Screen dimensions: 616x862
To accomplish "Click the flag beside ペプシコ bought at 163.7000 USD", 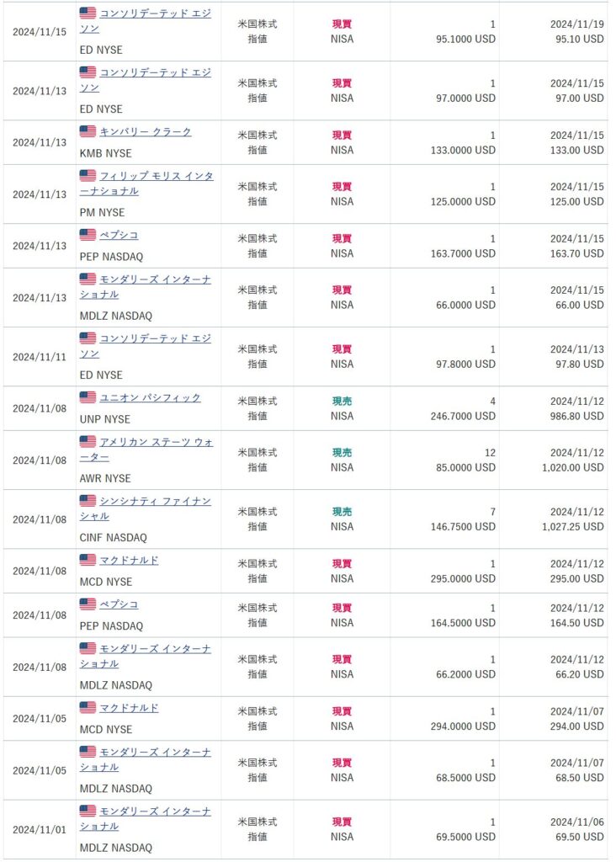I will (88, 235).
